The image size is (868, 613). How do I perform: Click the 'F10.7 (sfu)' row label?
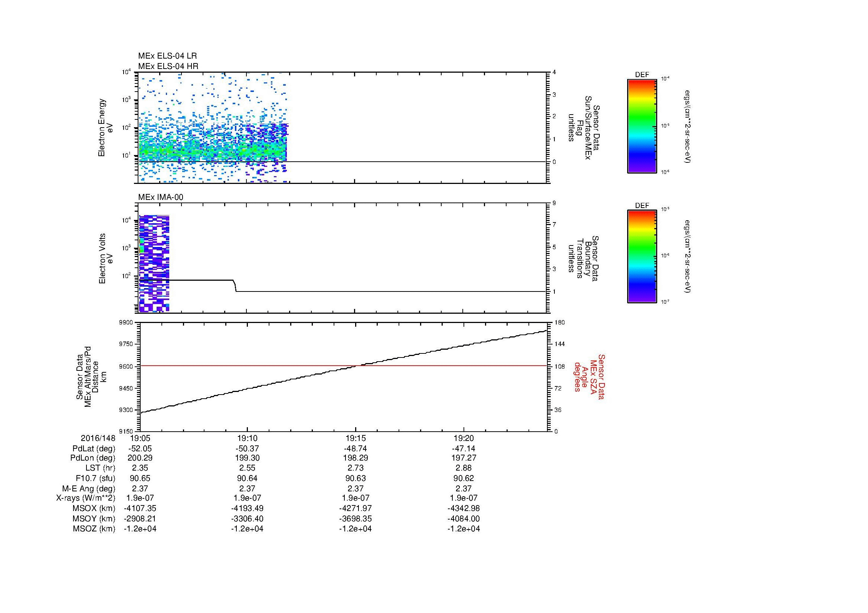coord(95,478)
